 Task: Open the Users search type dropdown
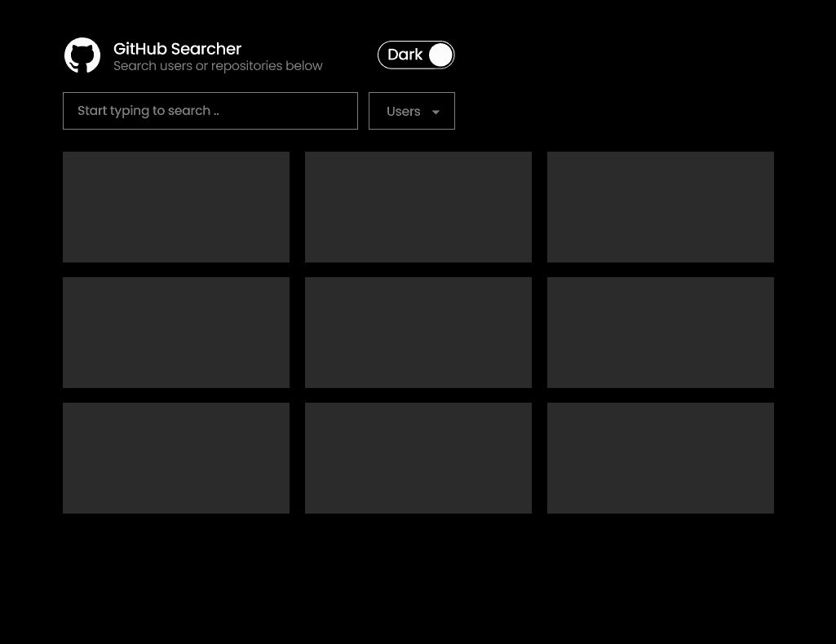[412, 111]
